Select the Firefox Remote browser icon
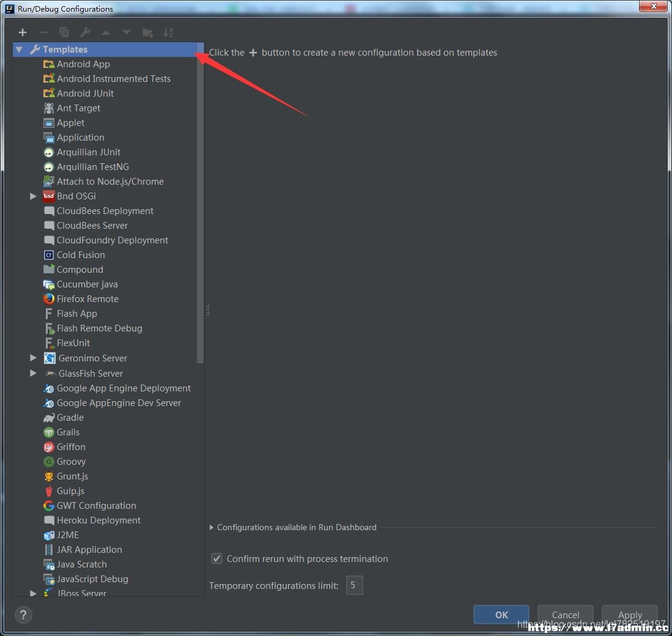The height and width of the screenshot is (636, 672). [49, 298]
